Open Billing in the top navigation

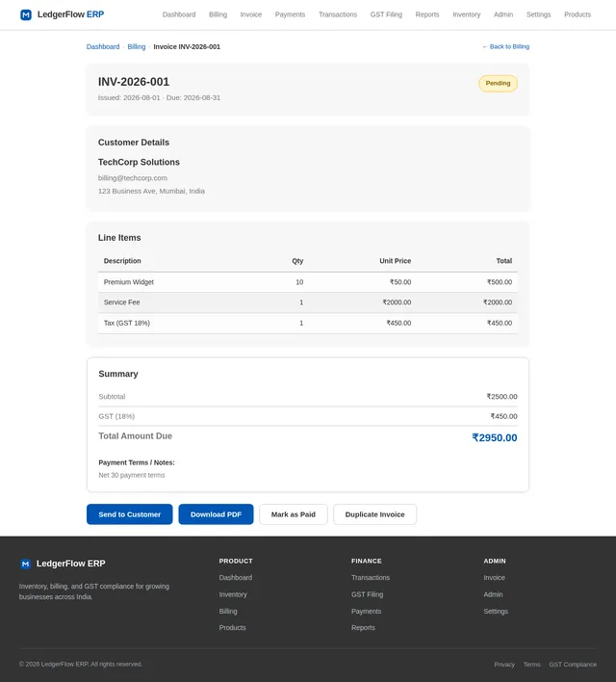point(218,14)
